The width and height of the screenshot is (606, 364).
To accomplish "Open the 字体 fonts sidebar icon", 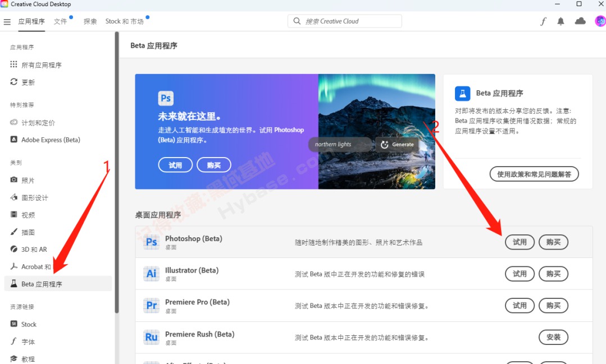I will [14, 341].
